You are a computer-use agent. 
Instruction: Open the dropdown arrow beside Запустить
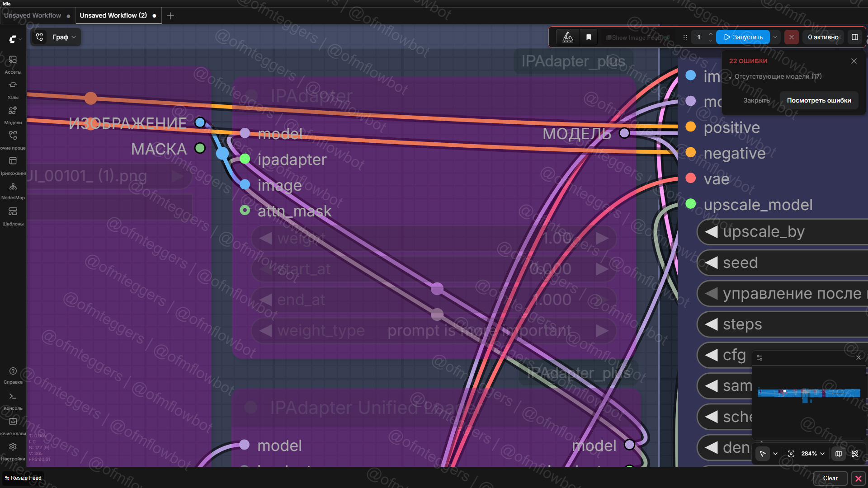pyautogui.click(x=775, y=37)
